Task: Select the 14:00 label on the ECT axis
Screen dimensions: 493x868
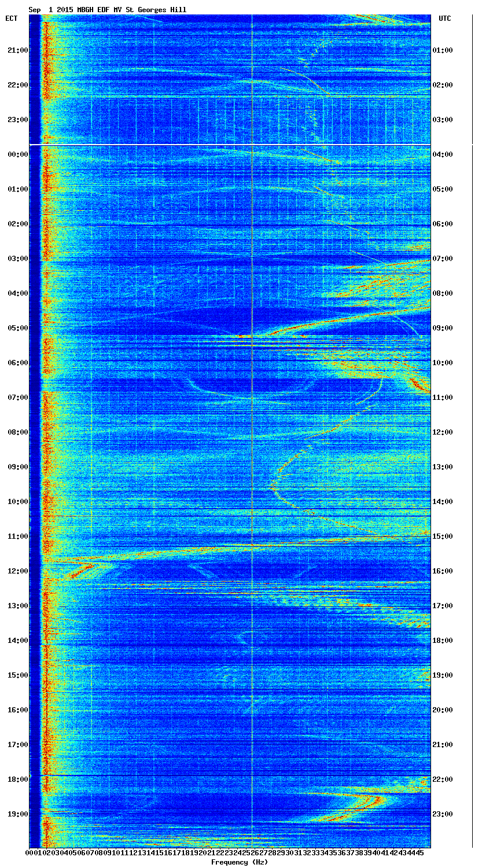Action: point(17,641)
